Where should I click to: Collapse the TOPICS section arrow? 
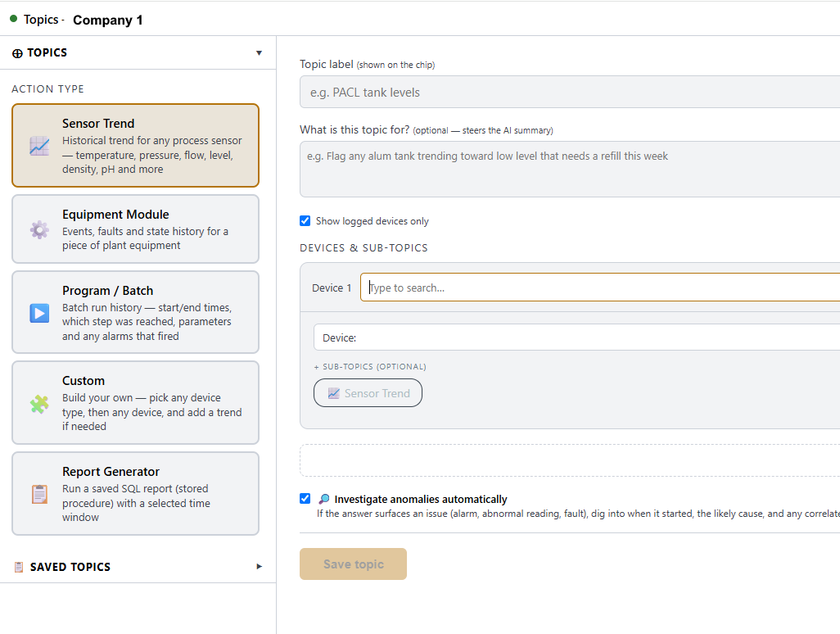pyautogui.click(x=259, y=53)
